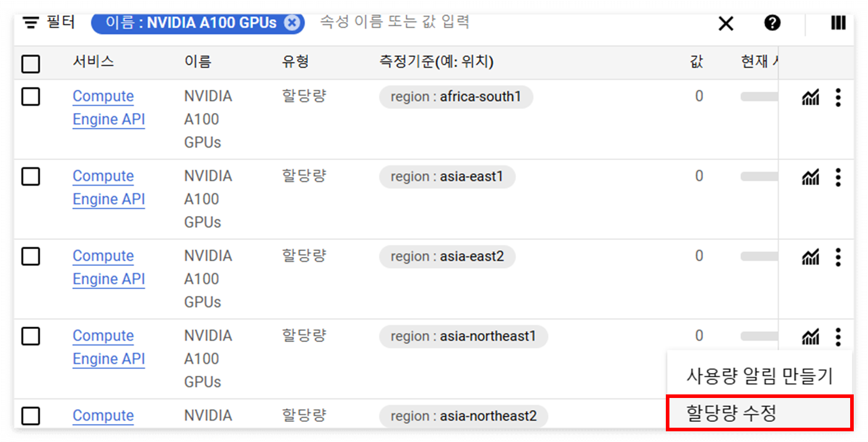The height and width of the screenshot is (442, 868).
Task: Remove the NVIDIA A100 GPUs filter chip
Action: click(x=291, y=23)
